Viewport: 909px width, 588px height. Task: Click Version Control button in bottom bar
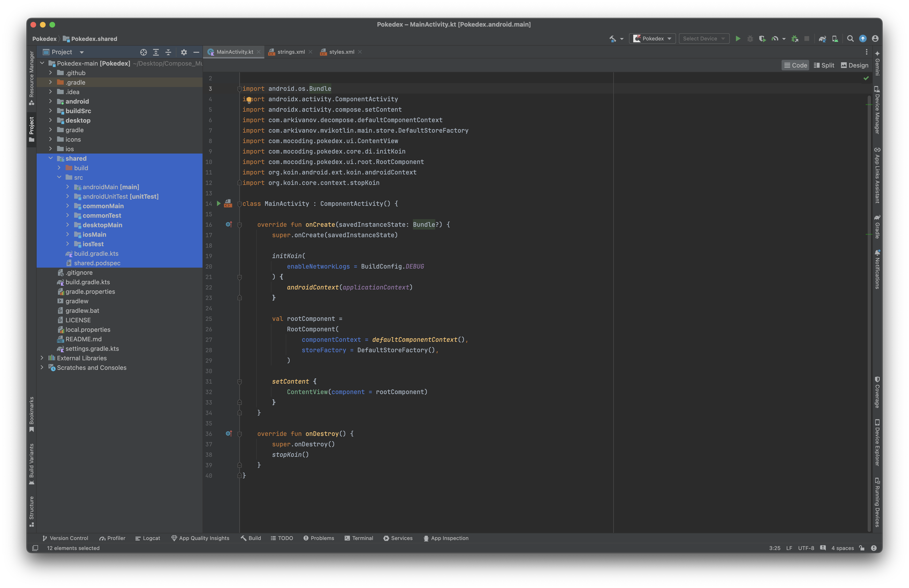click(65, 538)
